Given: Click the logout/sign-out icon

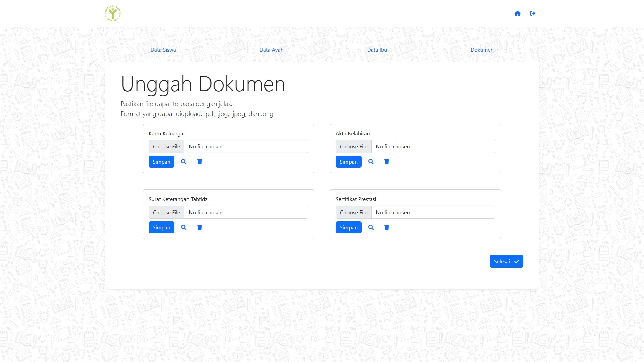Looking at the screenshot, I should click(x=533, y=13).
